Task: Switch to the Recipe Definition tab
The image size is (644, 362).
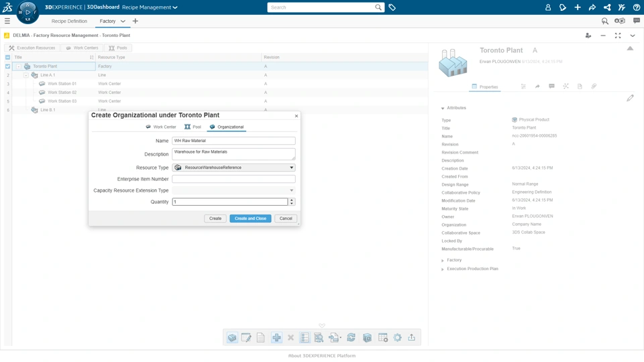Action: coord(69,21)
